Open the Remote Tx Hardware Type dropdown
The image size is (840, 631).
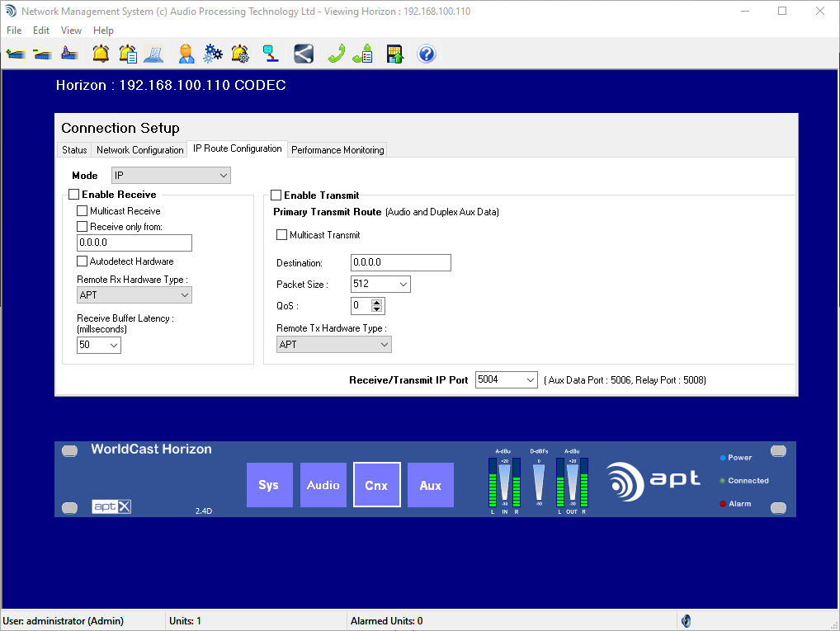(334, 345)
